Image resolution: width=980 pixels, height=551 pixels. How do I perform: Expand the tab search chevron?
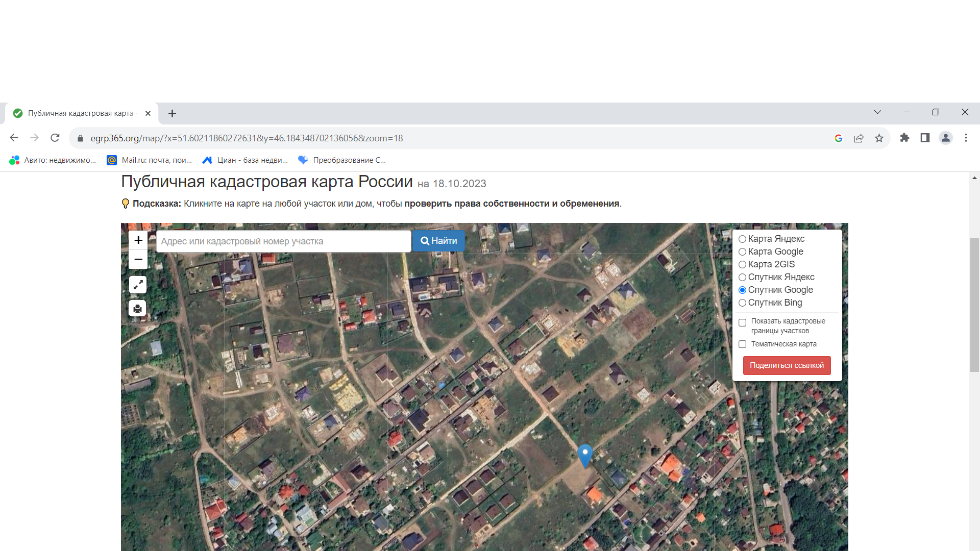click(x=877, y=112)
